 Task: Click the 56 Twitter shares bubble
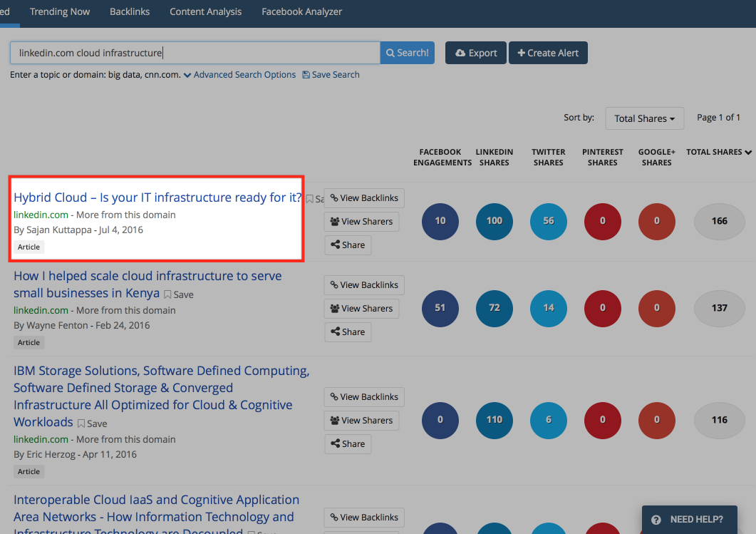point(549,222)
